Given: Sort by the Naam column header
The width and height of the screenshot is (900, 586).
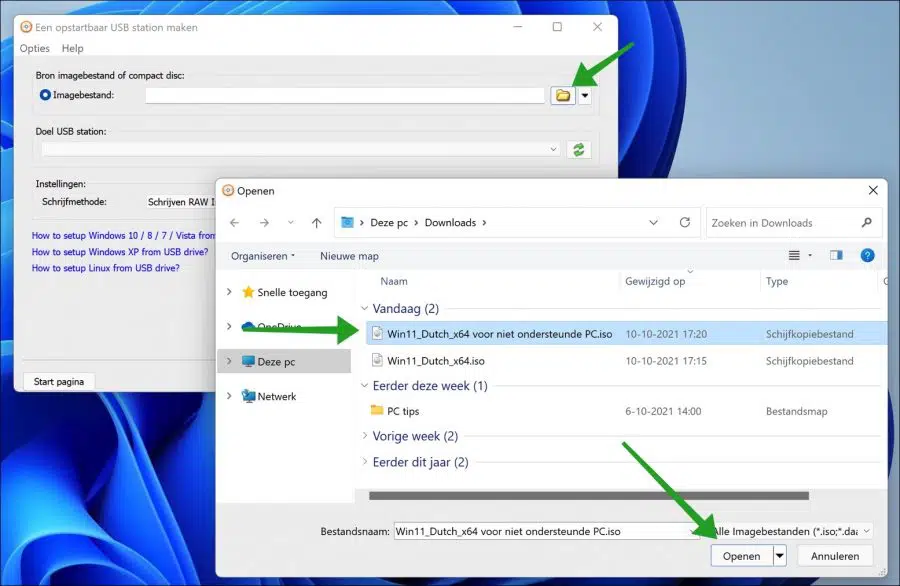Looking at the screenshot, I should (x=394, y=281).
